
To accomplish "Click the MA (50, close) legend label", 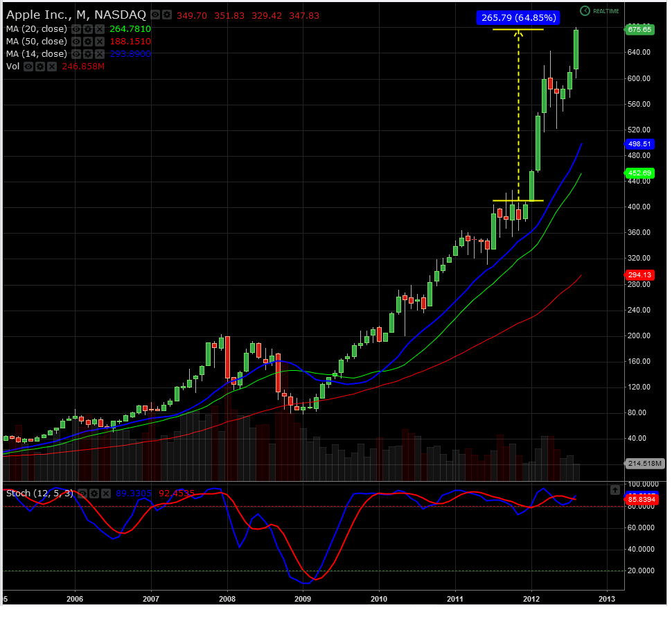I will tap(37, 42).
